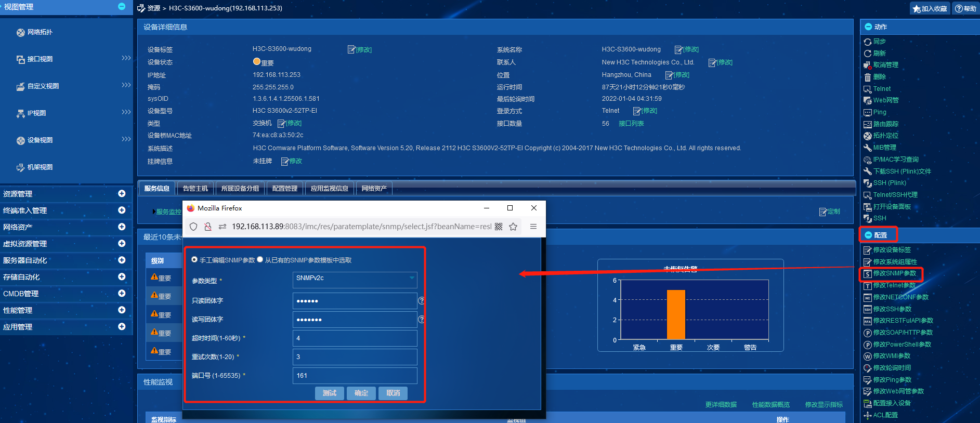
Task: Expand 设备视图 submenu chevron
Action: click(x=126, y=139)
